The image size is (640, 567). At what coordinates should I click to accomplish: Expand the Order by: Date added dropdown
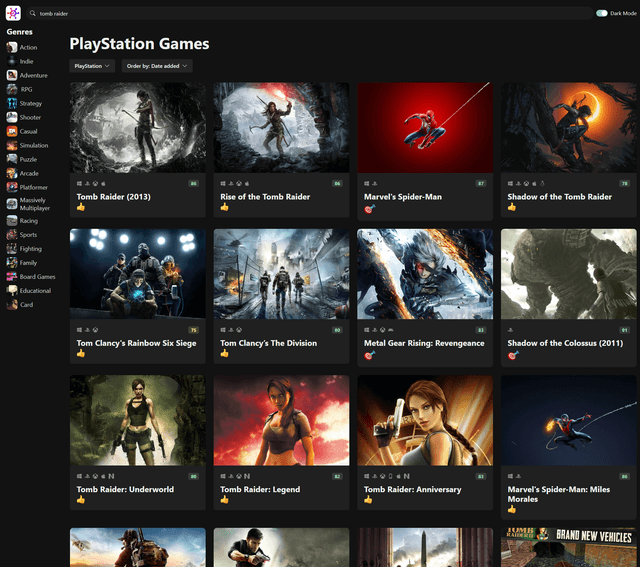(156, 66)
